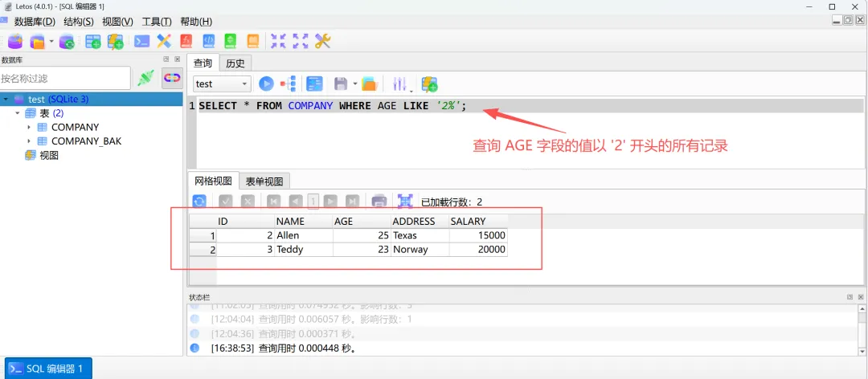Save SQL with the floppy disk icon
The height and width of the screenshot is (379, 868).
(x=341, y=84)
